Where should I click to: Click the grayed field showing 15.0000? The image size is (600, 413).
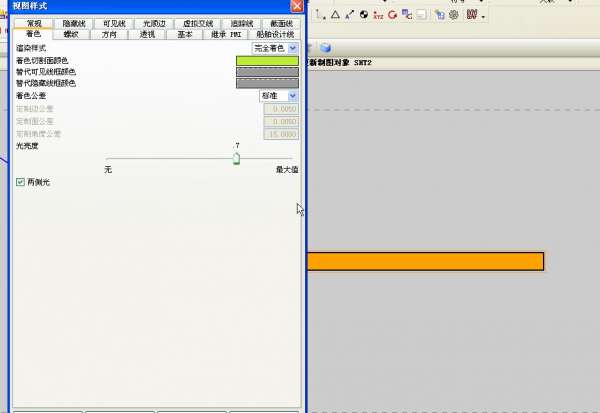[281, 134]
